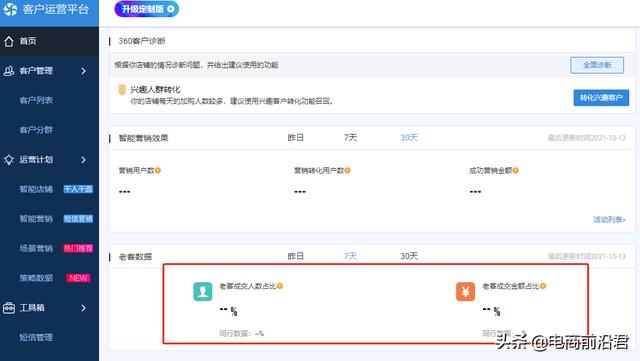640x361 pixels.
Task: Switch 老客数据 to 昨日
Action: pyautogui.click(x=296, y=256)
